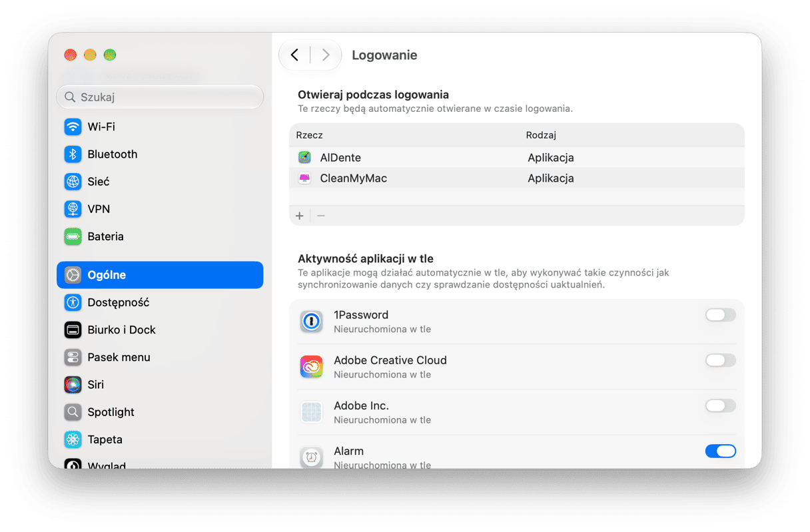Viewport: 810px width, 532px height.
Task: Select the AlDente row name
Action: coord(340,158)
